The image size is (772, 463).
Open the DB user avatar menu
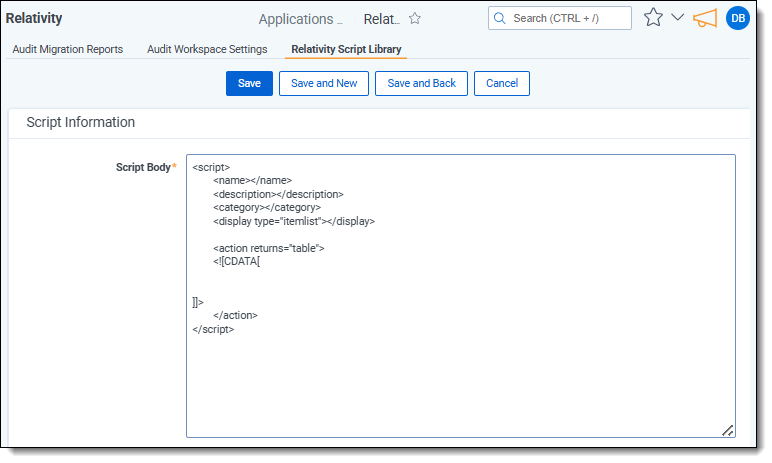click(738, 18)
